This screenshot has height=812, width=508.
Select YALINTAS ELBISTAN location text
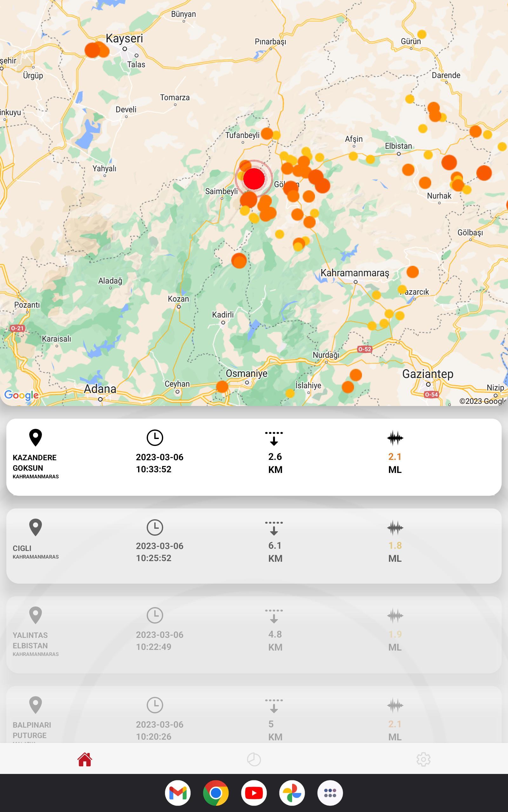click(30, 640)
